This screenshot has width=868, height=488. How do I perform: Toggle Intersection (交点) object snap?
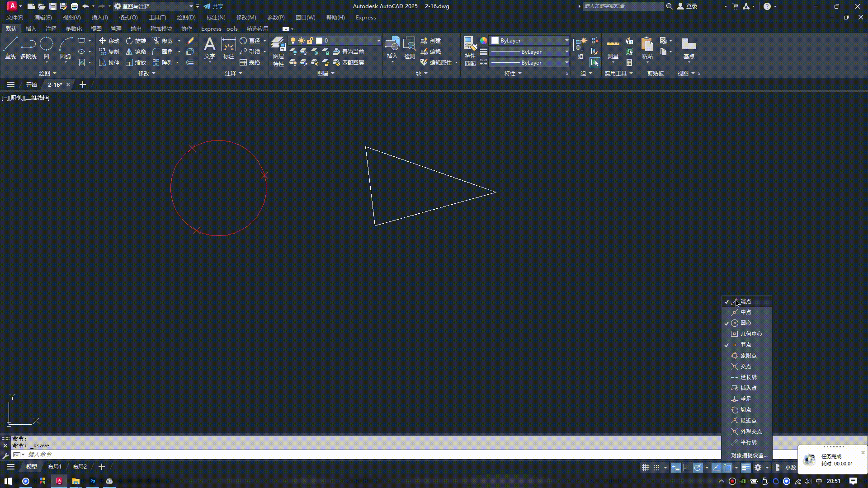point(747,366)
